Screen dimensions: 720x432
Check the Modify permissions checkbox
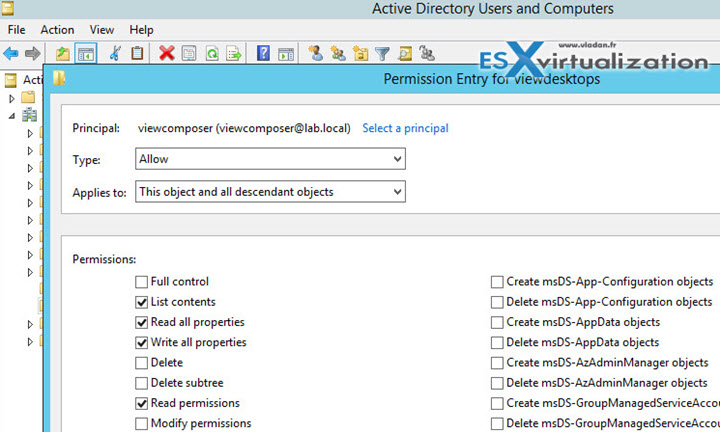[x=141, y=423]
